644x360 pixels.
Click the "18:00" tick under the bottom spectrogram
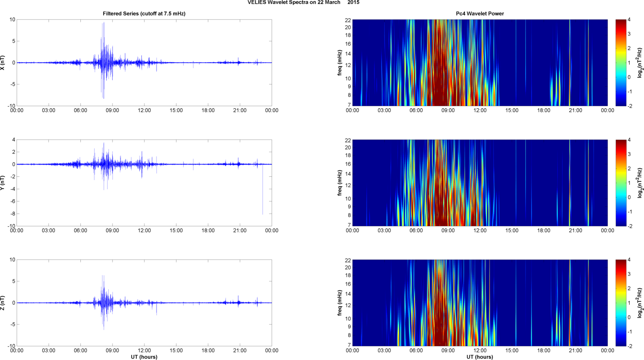[x=544, y=351]
